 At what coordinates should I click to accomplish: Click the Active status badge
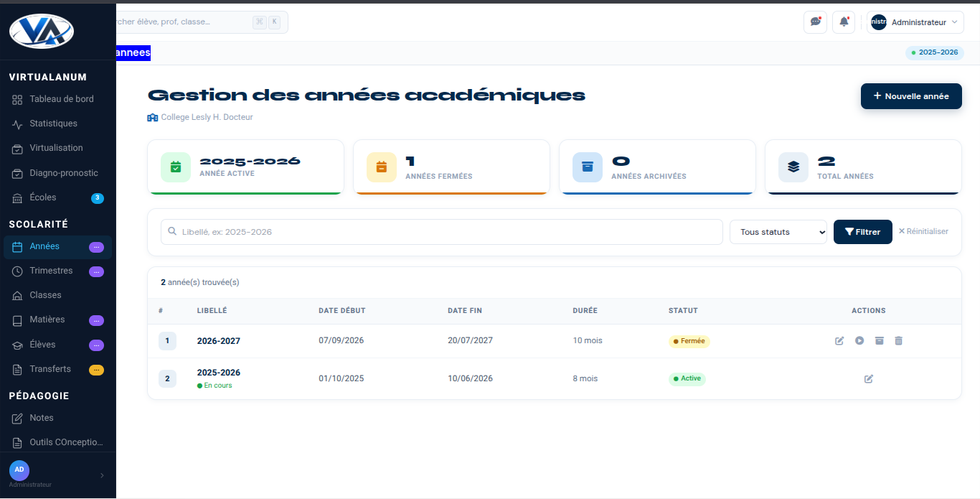(x=687, y=378)
